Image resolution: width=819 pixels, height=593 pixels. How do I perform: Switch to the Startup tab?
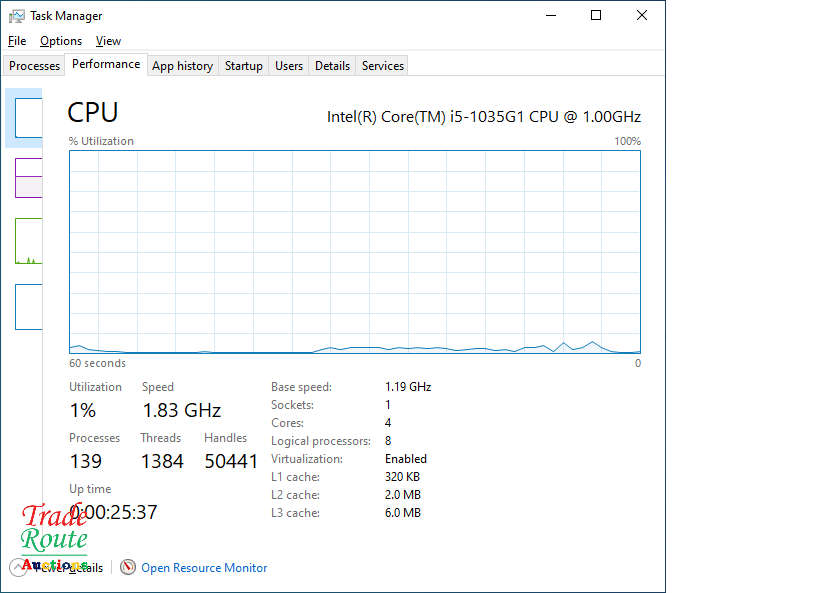pyautogui.click(x=243, y=66)
